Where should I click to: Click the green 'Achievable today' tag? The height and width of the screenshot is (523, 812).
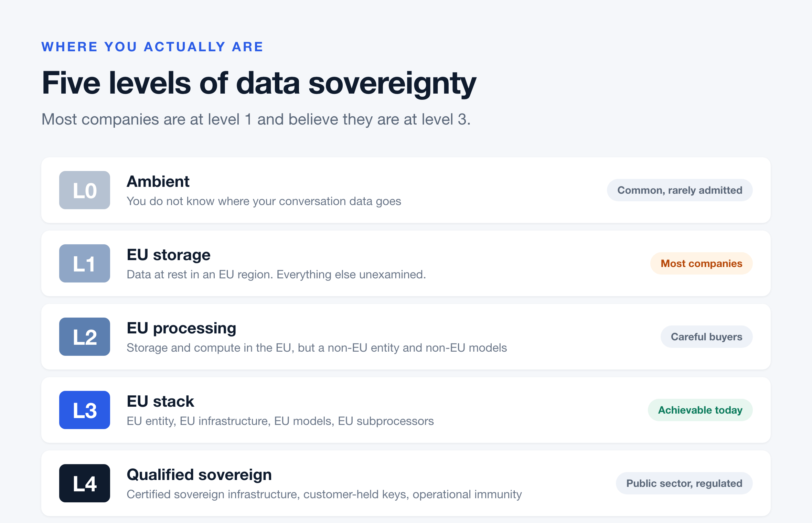pyautogui.click(x=700, y=410)
